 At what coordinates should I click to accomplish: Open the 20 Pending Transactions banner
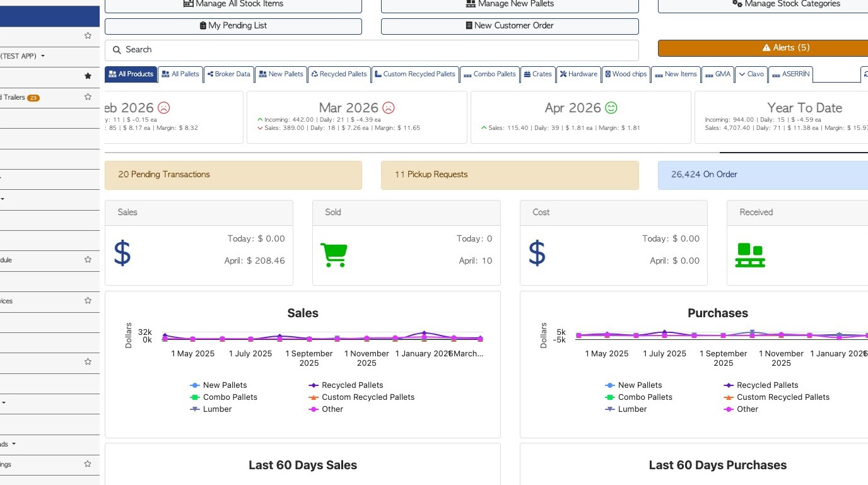coord(233,175)
